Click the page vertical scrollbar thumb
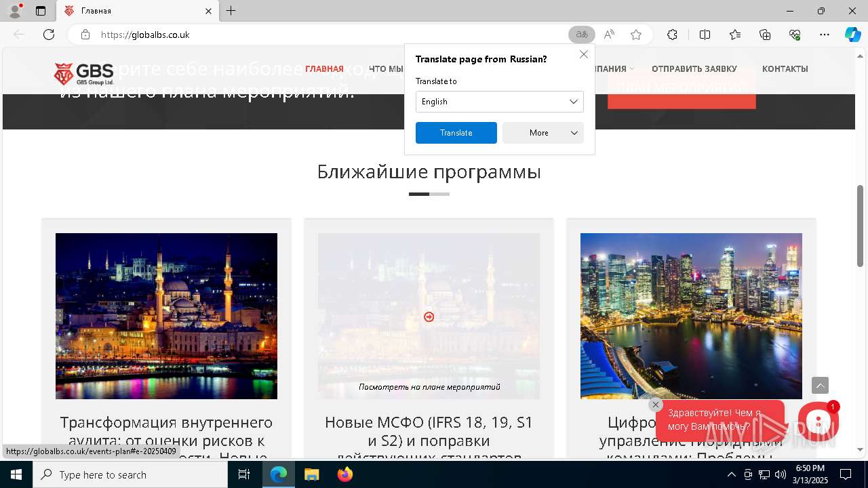Screen dimensions: 868x488 click(x=861, y=225)
